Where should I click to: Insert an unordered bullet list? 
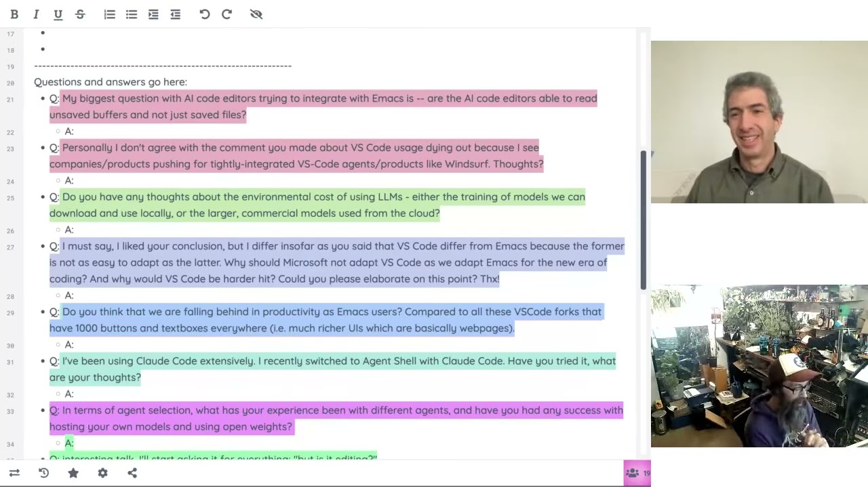click(x=132, y=14)
